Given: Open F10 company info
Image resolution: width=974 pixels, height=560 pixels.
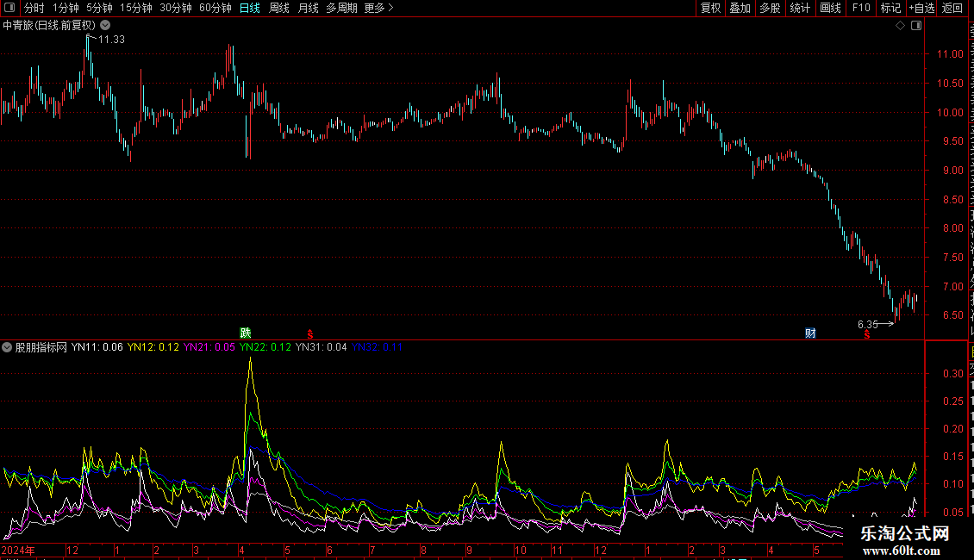Looking at the screenshot, I should click(x=861, y=8).
